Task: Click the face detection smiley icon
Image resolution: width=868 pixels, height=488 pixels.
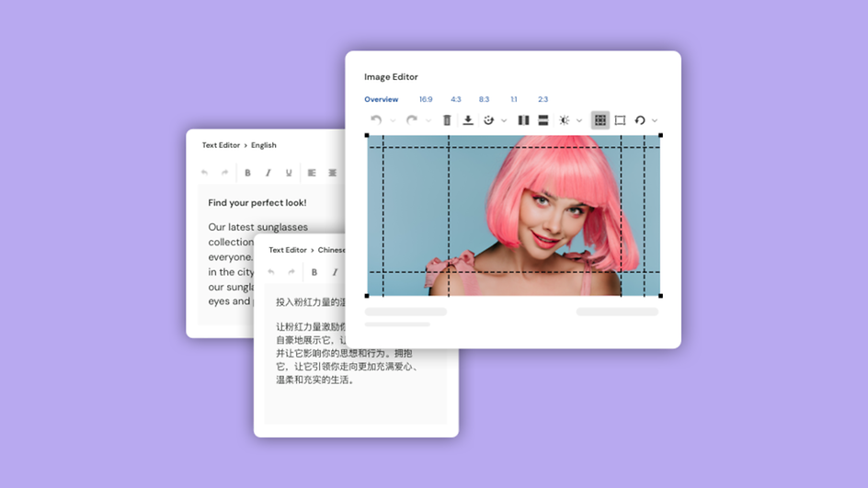Action: tap(489, 120)
